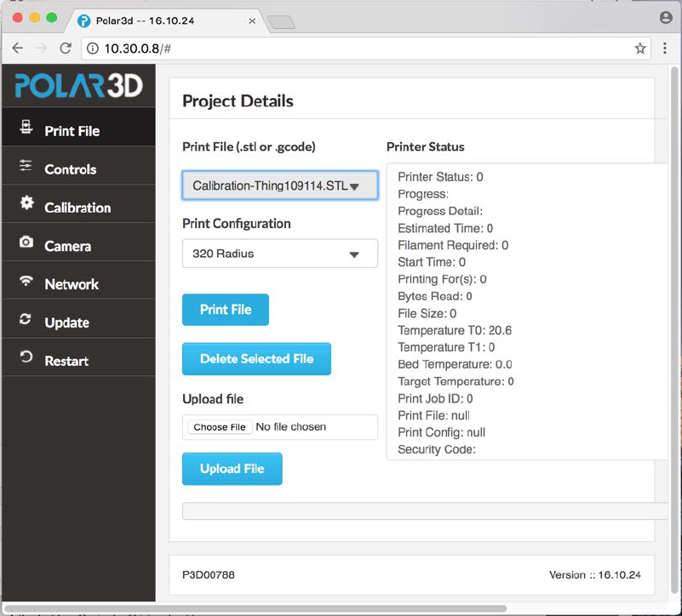Viewport: 682px width, 616px height.
Task: Reload the page with refresh icon
Action: (x=66, y=48)
